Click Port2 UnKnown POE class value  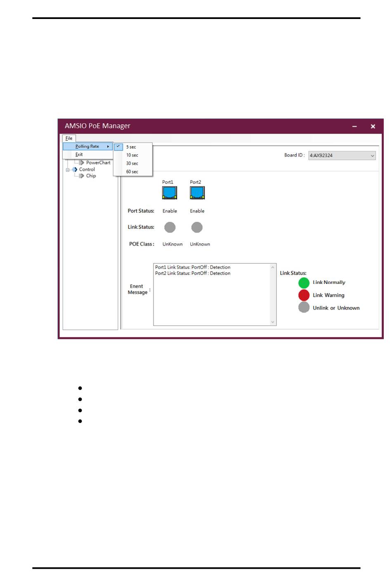[200, 244]
